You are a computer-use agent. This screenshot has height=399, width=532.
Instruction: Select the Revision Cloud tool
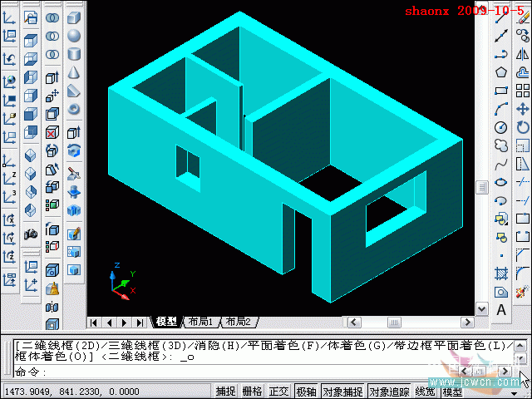[501, 146]
